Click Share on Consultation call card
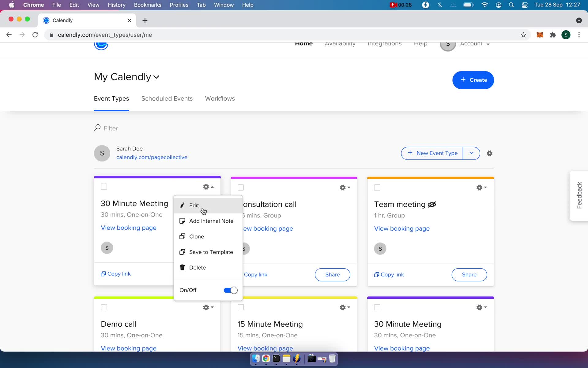Viewport: 588px width, 368px height. pyautogui.click(x=333, y=274)
